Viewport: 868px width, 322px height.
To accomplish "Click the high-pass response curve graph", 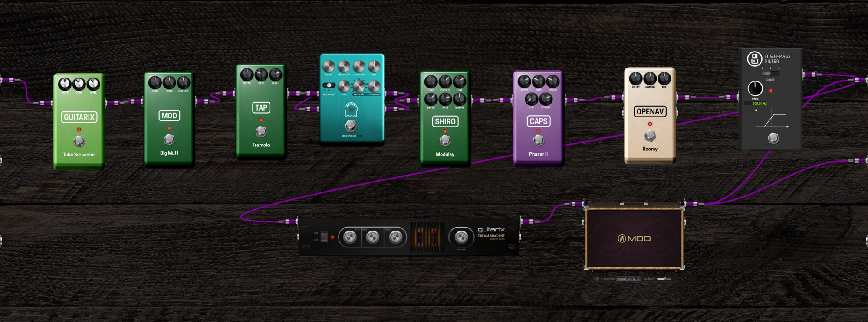I will 772,118.
